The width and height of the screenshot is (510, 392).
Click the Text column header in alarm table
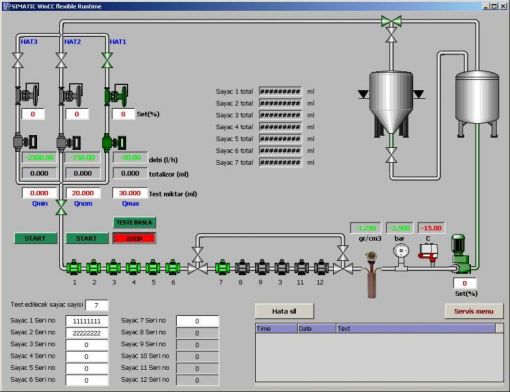[x=416, y=328]
